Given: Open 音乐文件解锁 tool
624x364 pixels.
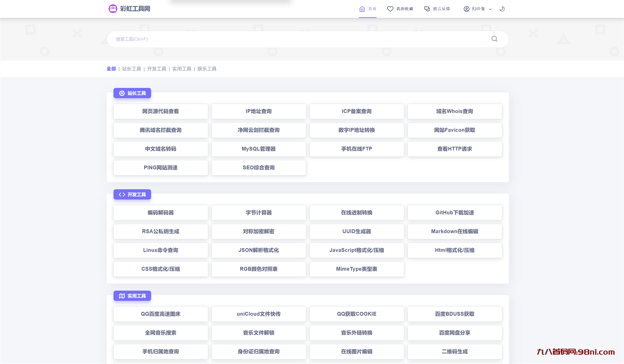Looking at the screenshot, I should (x=259, y=333).
